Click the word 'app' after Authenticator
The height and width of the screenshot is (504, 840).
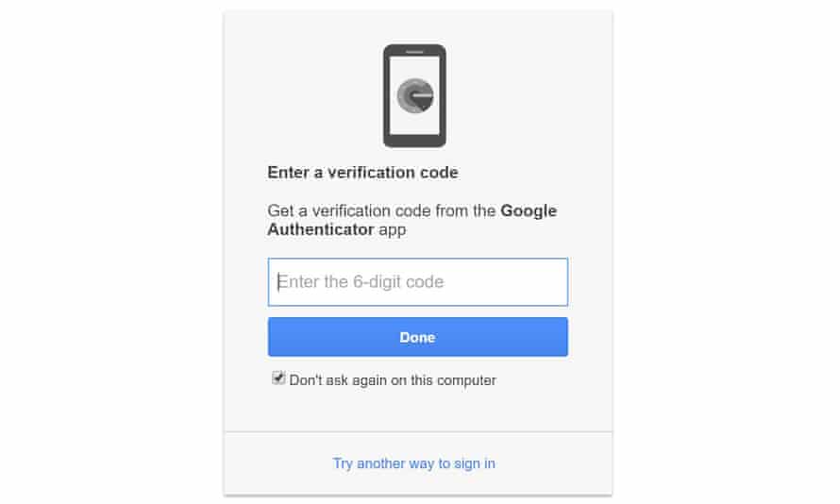coord(393,231)
